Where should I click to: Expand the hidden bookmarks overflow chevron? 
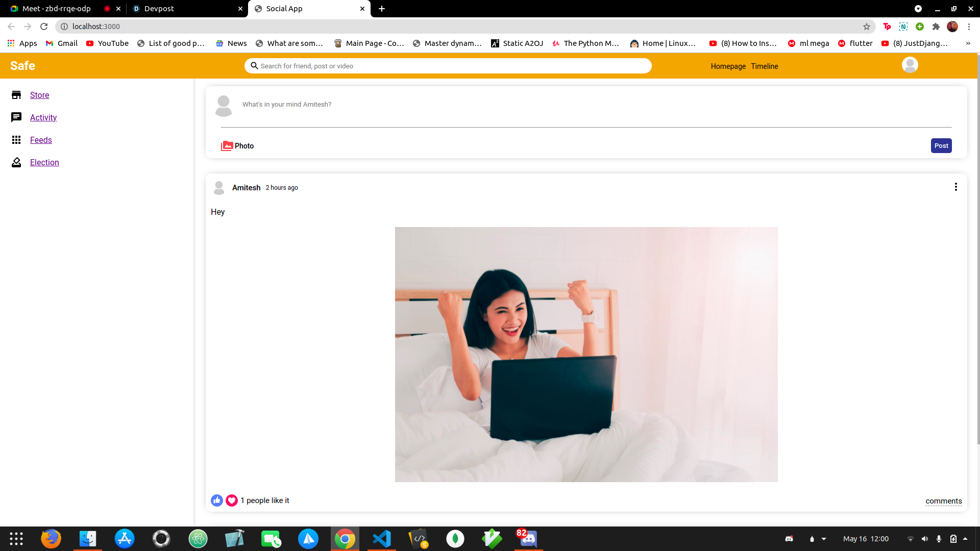[x=968, y=43]
